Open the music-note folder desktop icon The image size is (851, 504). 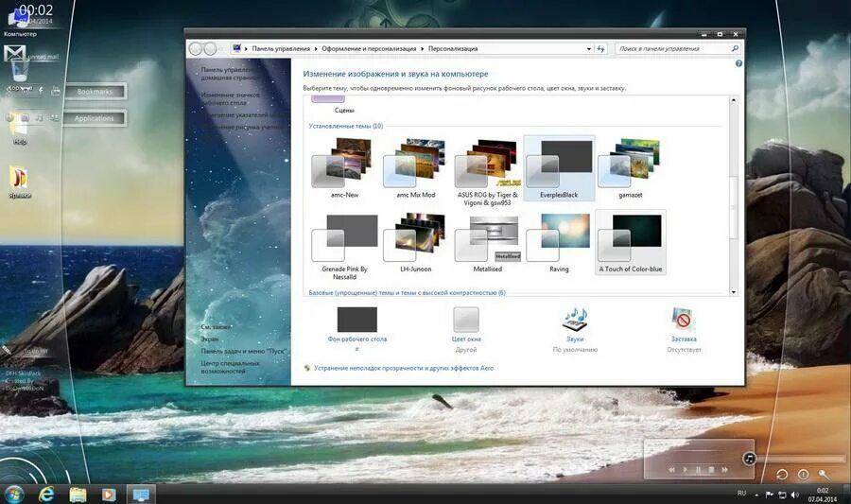[19, 182]
